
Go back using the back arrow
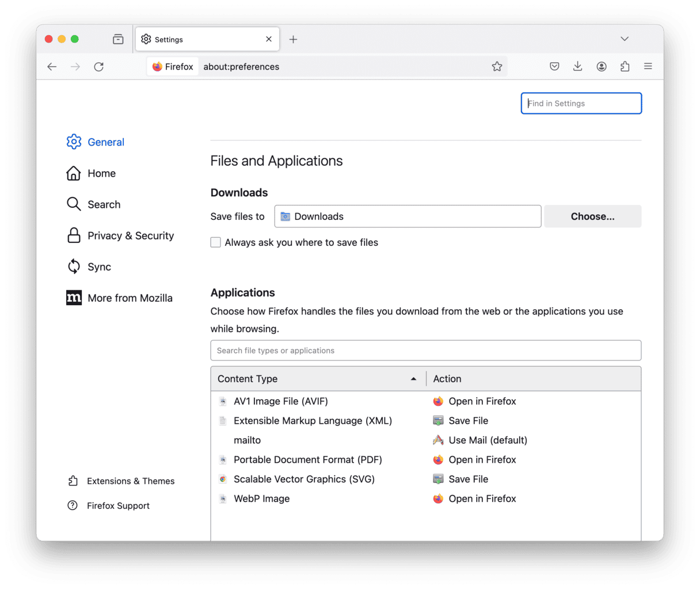click(x=52, y=67)
